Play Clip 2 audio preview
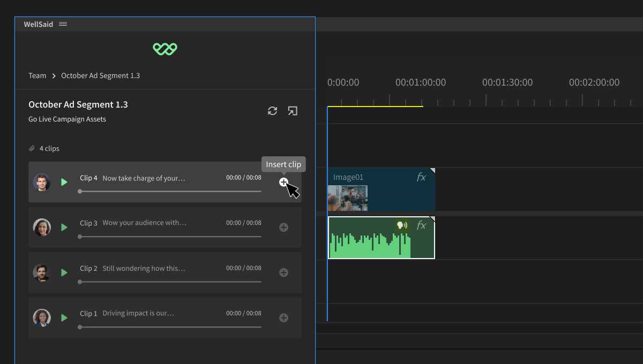The height and width of the screenshot is (364, 643). point(64,272)
